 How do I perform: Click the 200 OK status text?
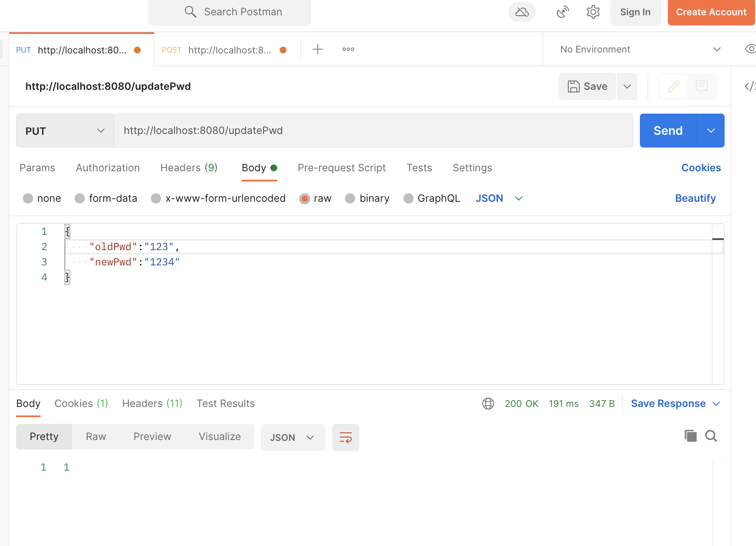[521, 404]
